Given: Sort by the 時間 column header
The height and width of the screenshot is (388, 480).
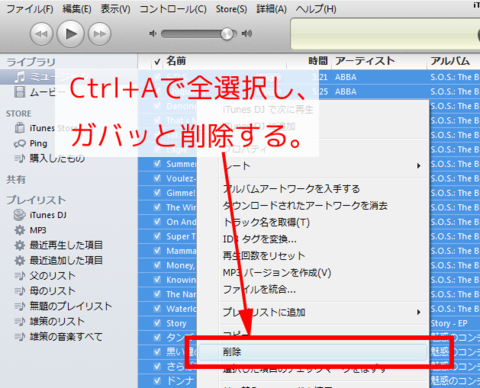Looking at the screenshot, I should click(x=318, y=61).
